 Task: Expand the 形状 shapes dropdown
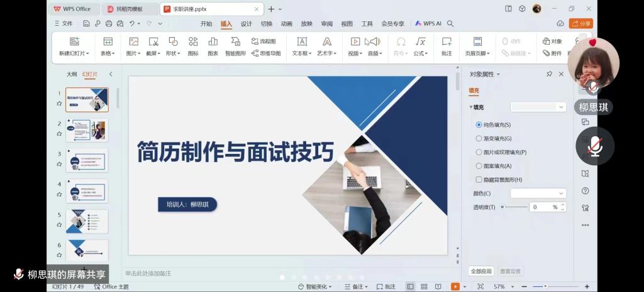(173, 53)
